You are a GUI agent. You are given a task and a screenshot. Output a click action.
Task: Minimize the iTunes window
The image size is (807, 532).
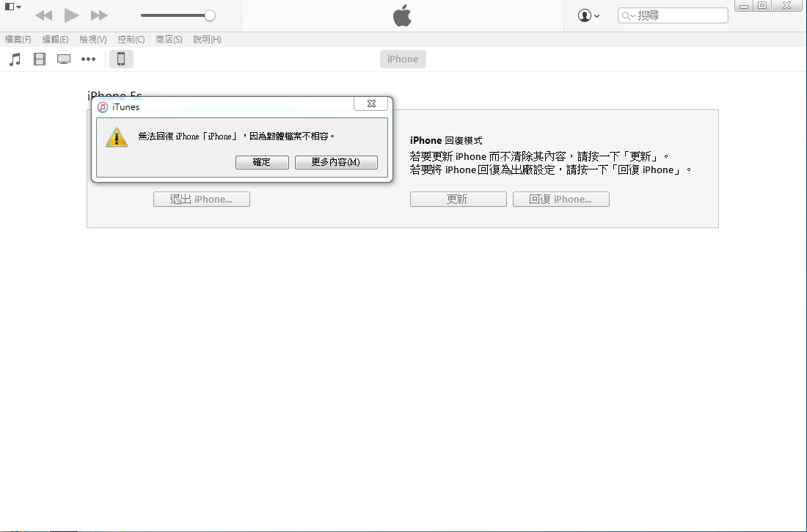click(744, 6)
